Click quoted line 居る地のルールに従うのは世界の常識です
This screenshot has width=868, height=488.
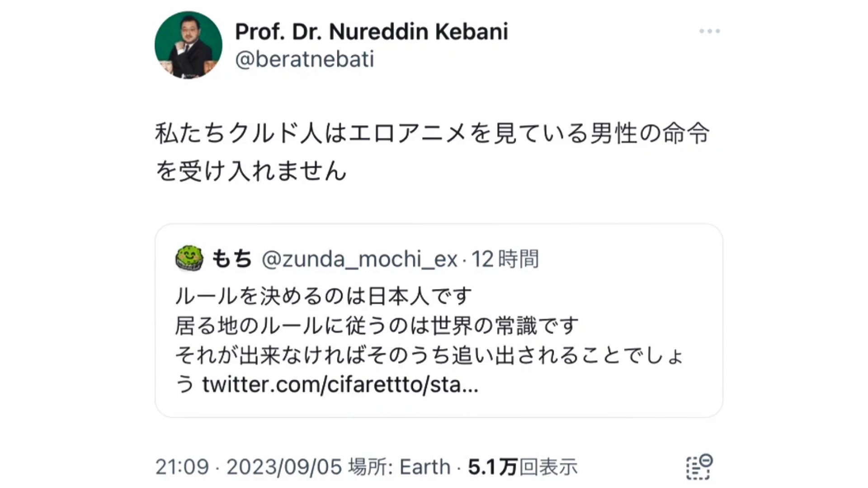pos(377,325)
